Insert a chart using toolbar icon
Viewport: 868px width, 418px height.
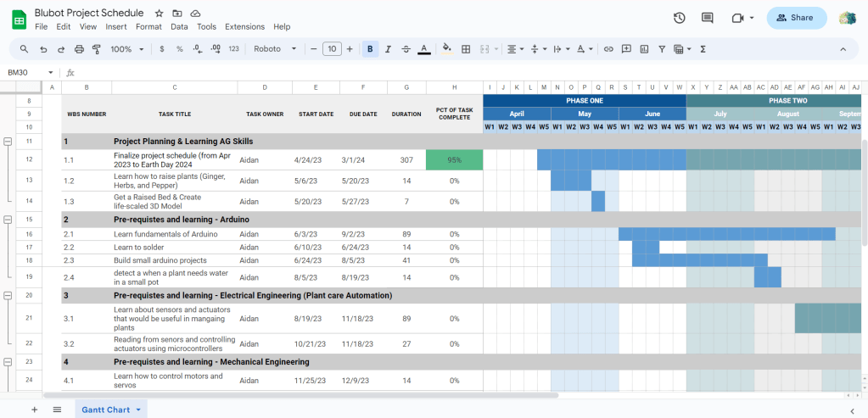click(644, 49)
